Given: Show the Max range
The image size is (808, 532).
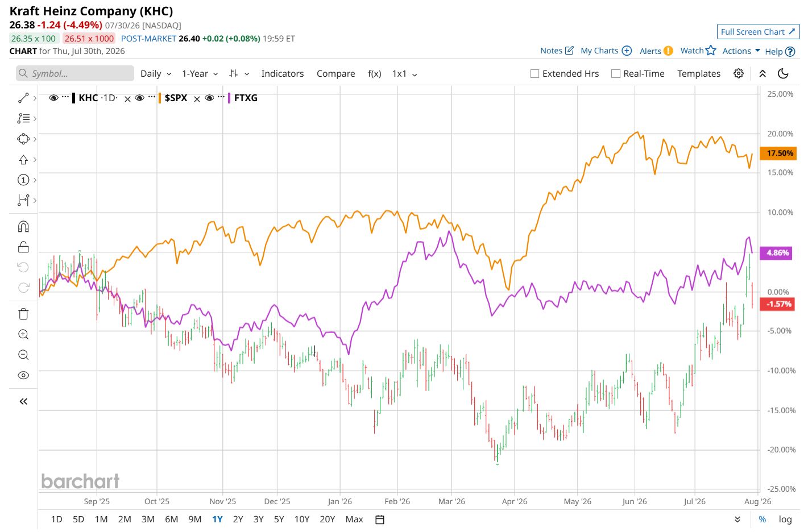Looking at the screenshot, I should [354, 519].
